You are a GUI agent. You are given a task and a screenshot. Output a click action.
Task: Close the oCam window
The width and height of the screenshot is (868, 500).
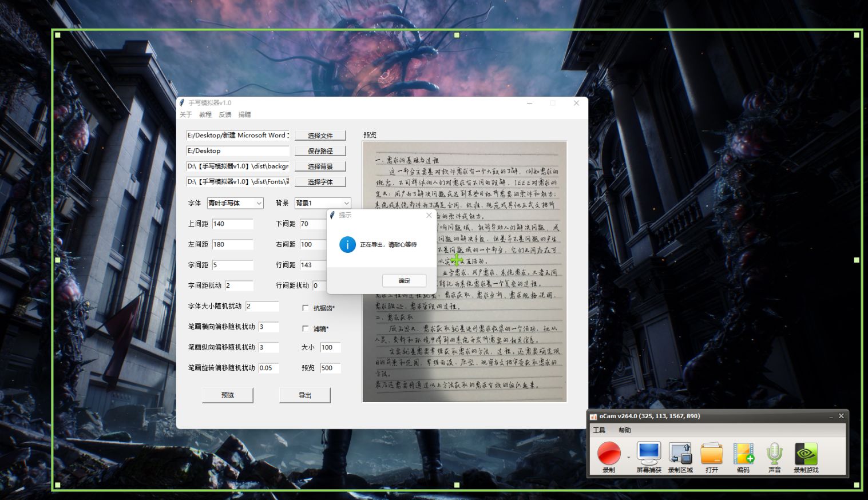pos(841,416)
